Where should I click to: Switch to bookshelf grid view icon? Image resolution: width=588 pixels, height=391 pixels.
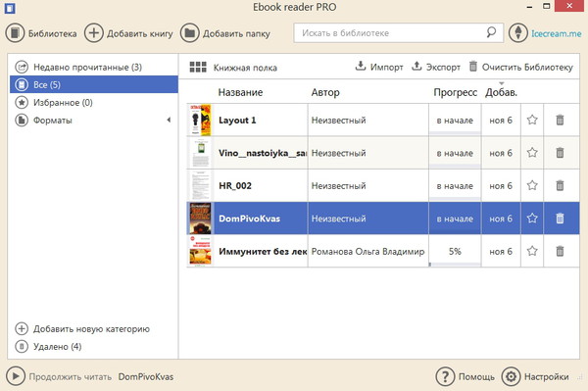click(198, 67)
